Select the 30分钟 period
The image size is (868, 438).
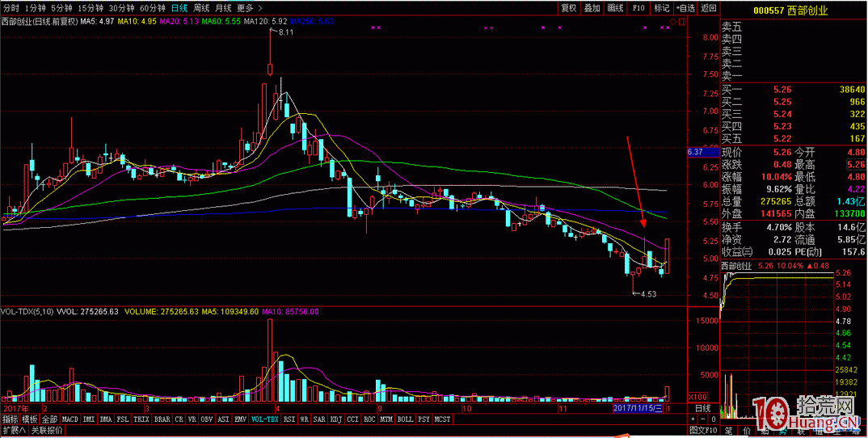(x=121, y=8)
